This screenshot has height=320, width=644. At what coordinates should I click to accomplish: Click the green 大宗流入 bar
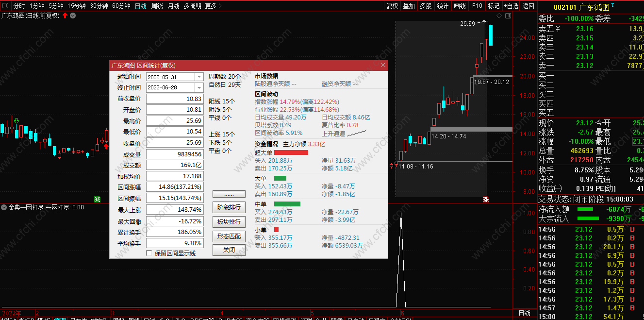coord(588,219)
